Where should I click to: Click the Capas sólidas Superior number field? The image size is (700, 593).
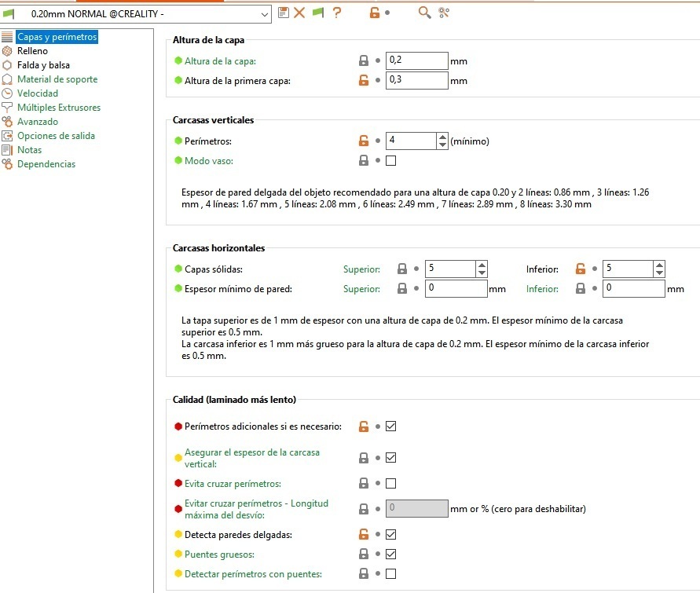pos(450,269)
